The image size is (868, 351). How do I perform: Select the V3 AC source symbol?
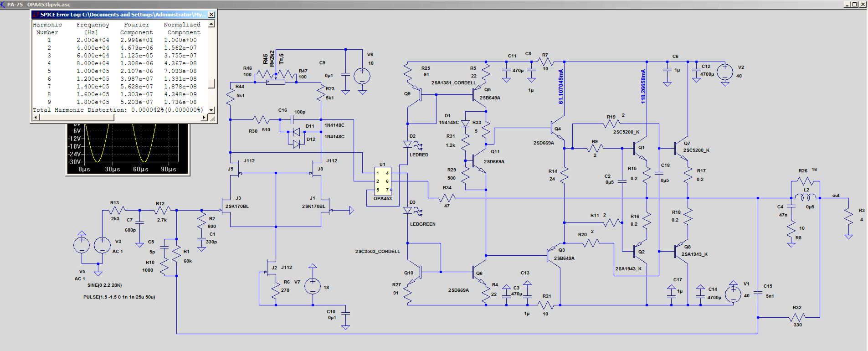pos(102,245)
